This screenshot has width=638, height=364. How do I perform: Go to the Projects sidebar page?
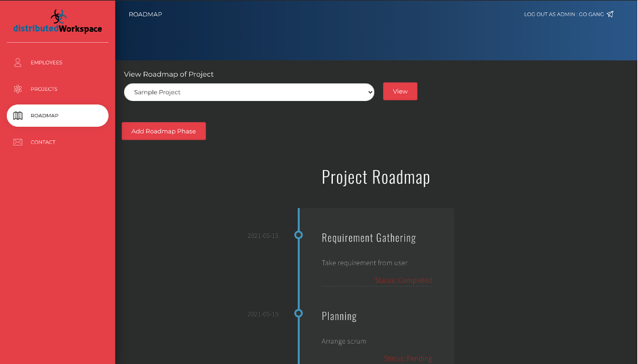coord(44,89)
